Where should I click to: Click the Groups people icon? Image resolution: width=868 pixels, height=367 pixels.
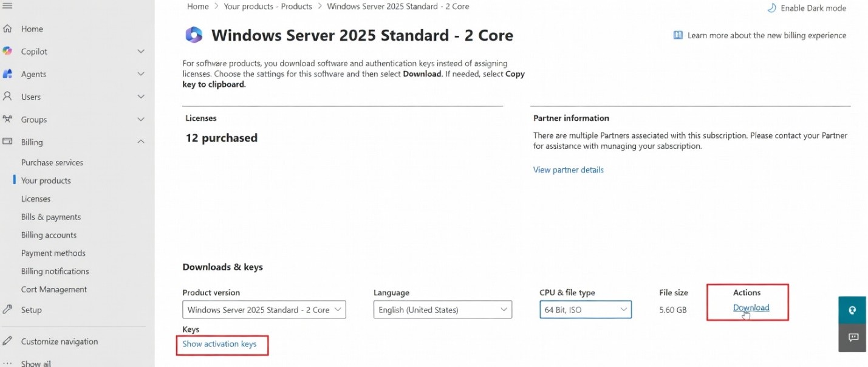tap(7, 119)
